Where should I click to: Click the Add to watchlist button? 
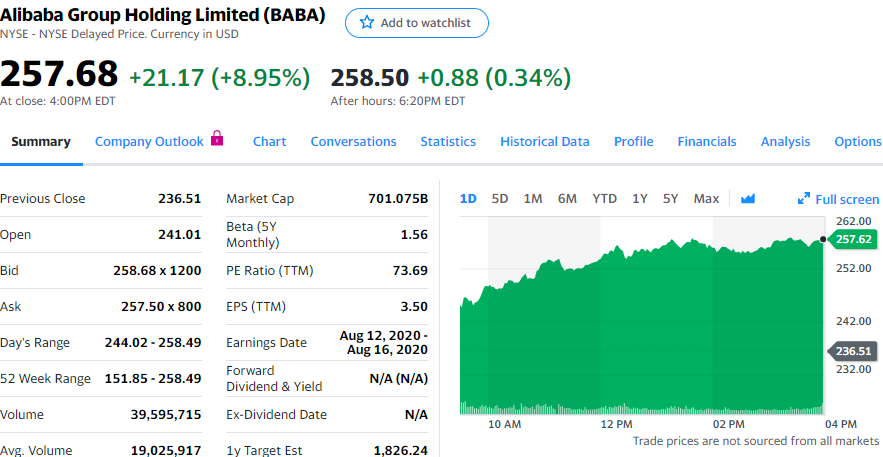tap(417, 23)
